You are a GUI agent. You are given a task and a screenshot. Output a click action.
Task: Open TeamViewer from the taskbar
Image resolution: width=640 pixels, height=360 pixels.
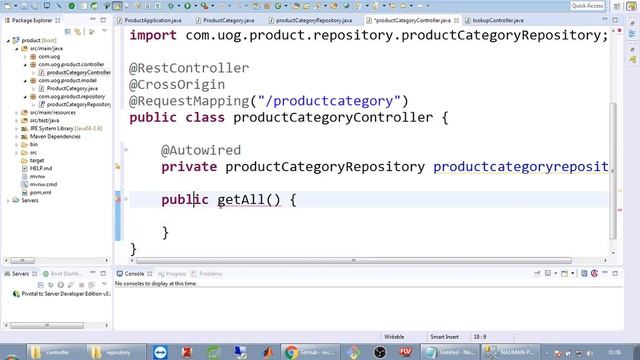click(160, 352)
